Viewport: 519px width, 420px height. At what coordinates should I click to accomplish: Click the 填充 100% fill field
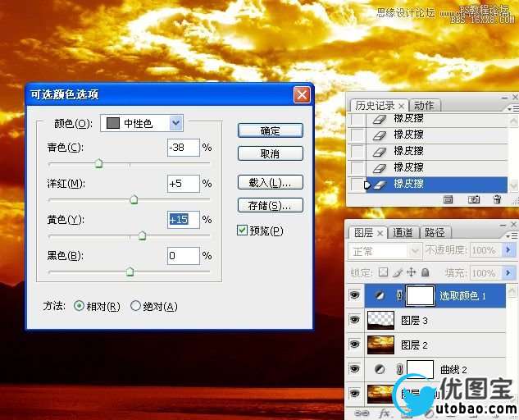click(486, 273)
